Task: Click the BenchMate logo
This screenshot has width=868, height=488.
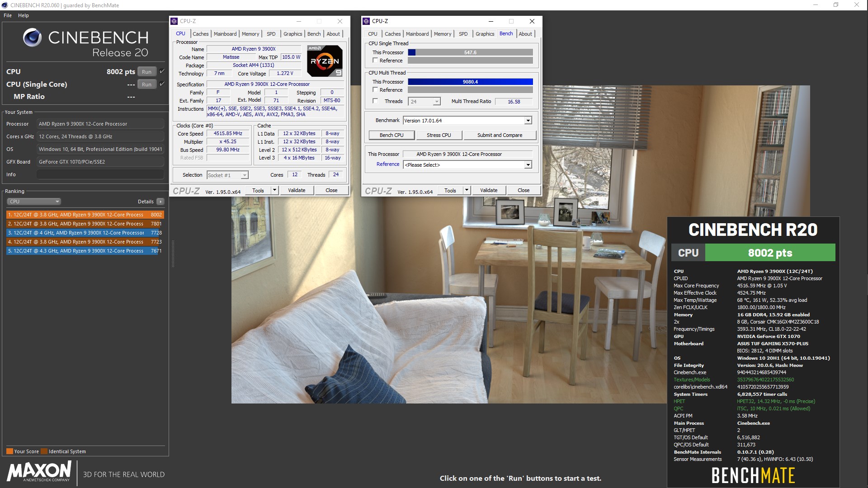Action: (x=753, y=475)
